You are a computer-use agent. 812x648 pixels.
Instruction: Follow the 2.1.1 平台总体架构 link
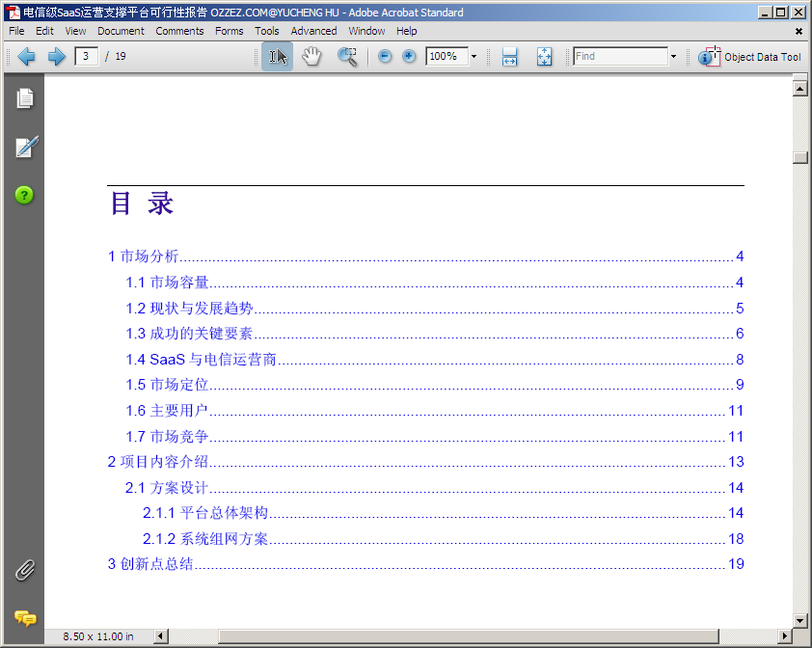(x=205, y=513)
